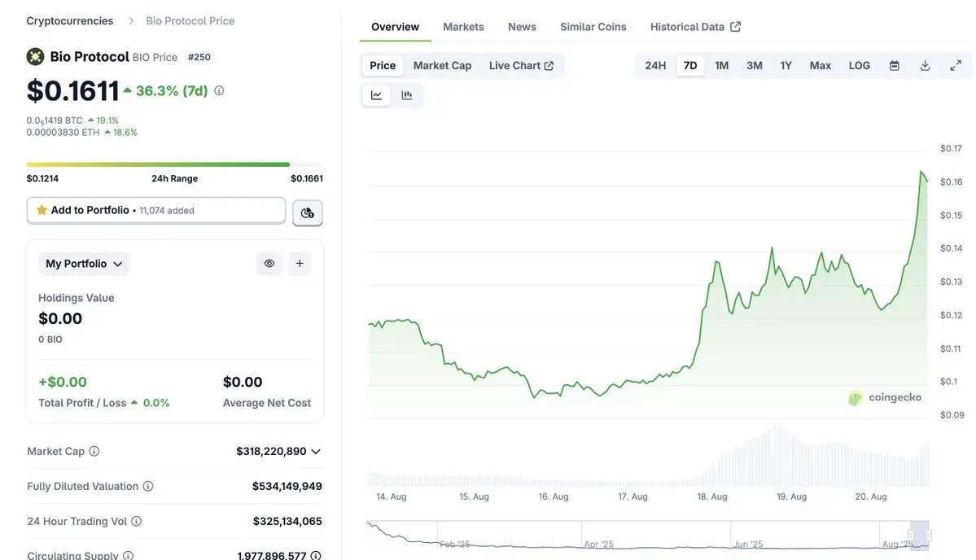Expand the Market Cap value chevron
Screen dimensions: 976x560
coord(316,451)
